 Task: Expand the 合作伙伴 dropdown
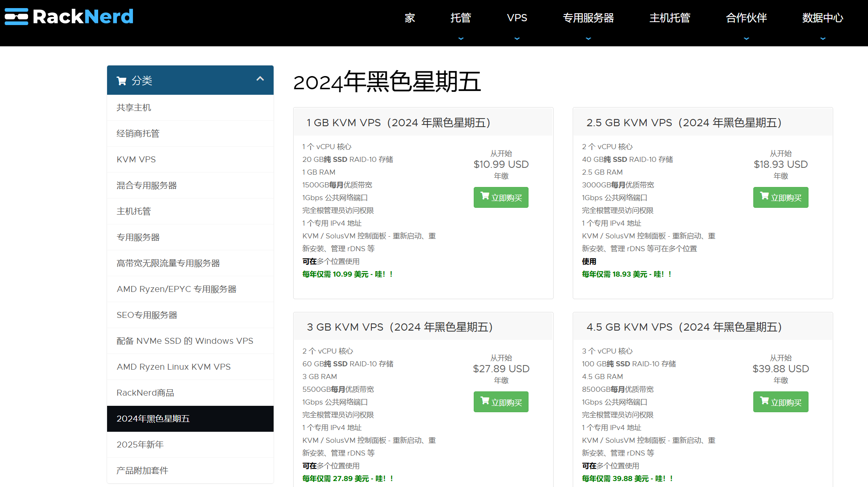tap(746, 38)
